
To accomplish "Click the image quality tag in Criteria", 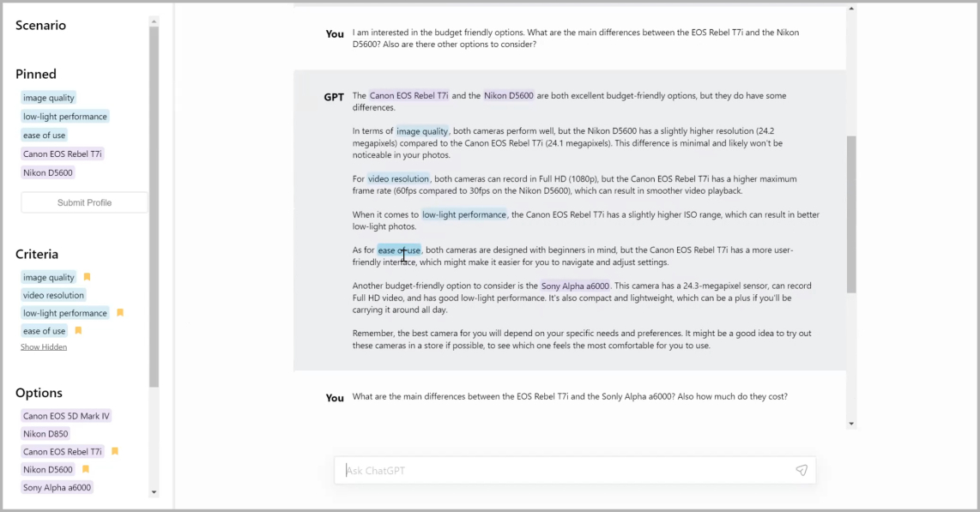I will tap(49, 277).
